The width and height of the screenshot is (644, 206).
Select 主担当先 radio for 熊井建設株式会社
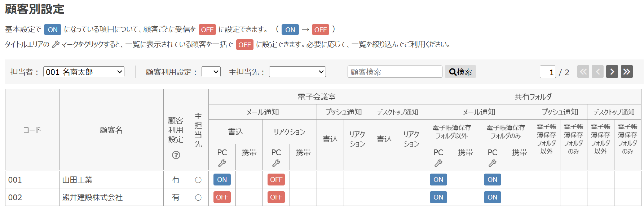point(198,197)
